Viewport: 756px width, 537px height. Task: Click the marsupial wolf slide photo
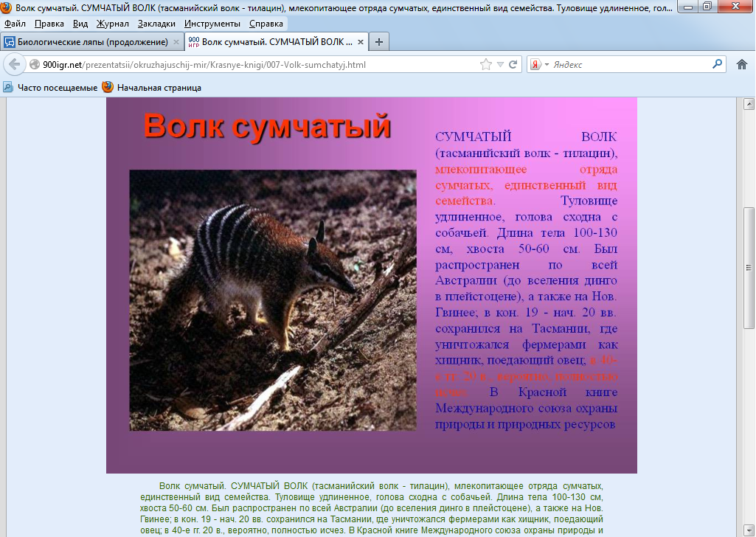pyautogui.click(x=273, y=300)
